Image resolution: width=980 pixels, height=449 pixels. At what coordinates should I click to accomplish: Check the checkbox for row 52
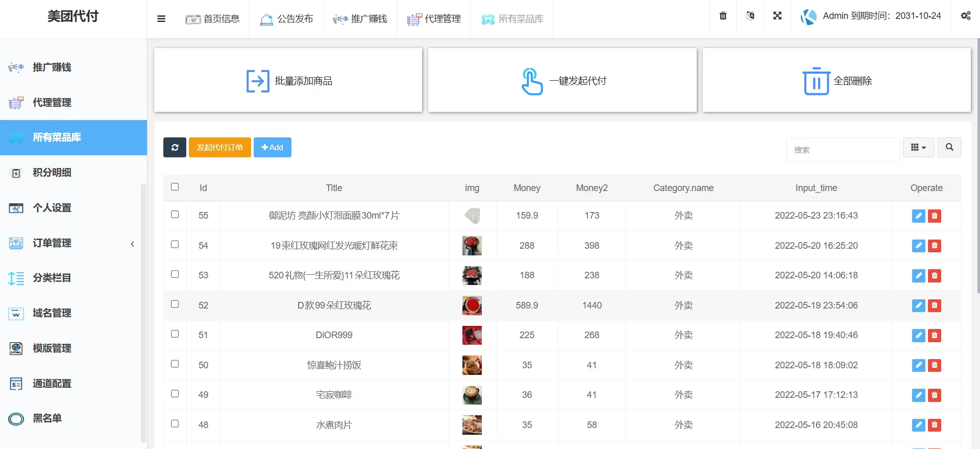(x=175, y=304)
